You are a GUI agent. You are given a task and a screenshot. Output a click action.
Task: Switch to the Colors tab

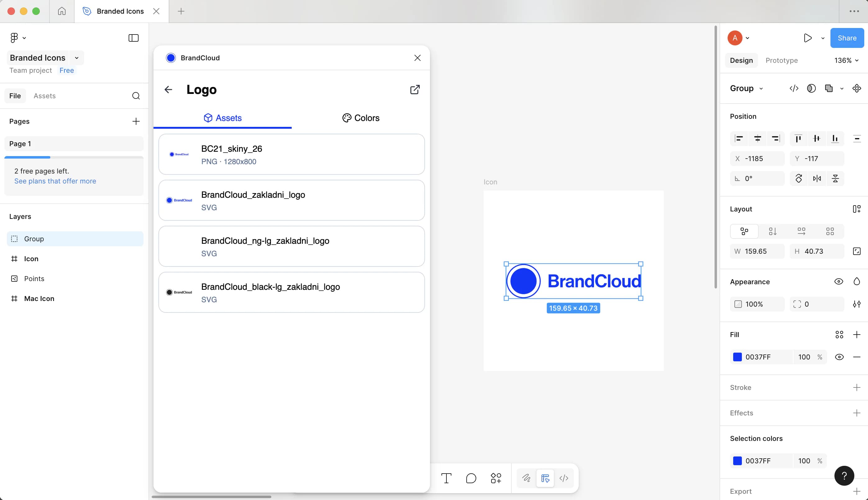coord(361,118)
